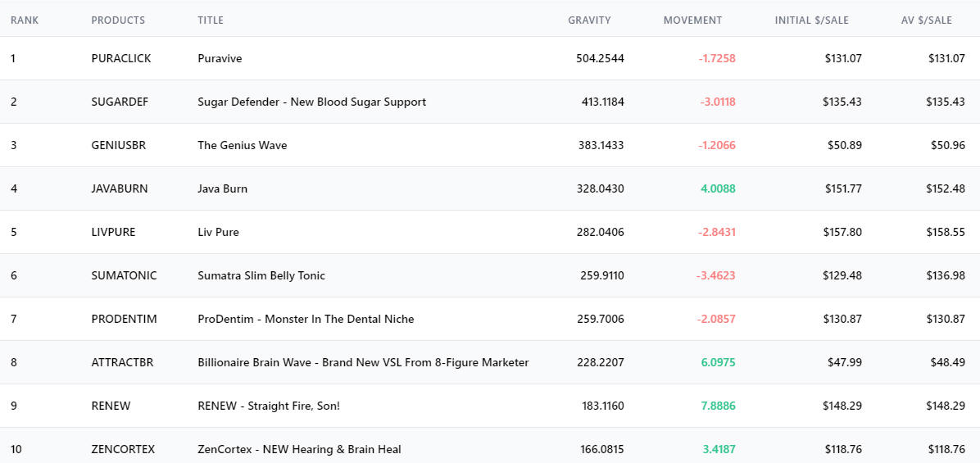The height and width of the screenshot is (463, 980).
Task: Select initial sale value $50.89
Action: (846, 145)
